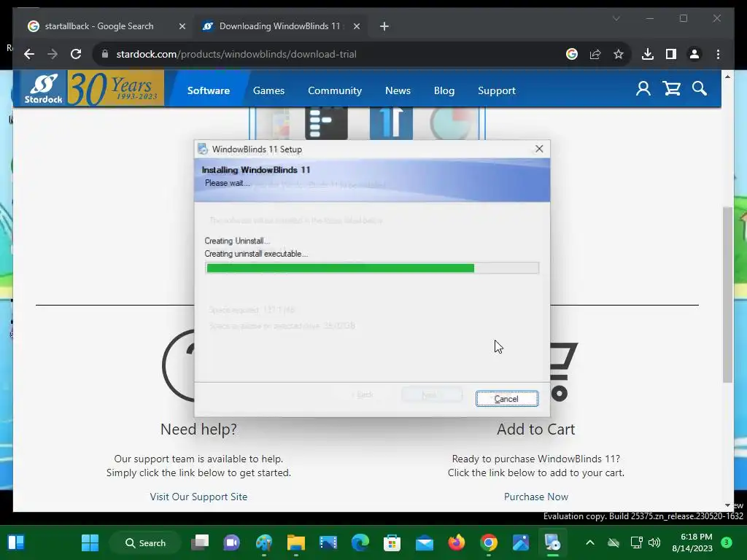Viewport: 747px width, 560px height.
Task: Select the Creating uninstall executable status text
Action: [256, 254]
